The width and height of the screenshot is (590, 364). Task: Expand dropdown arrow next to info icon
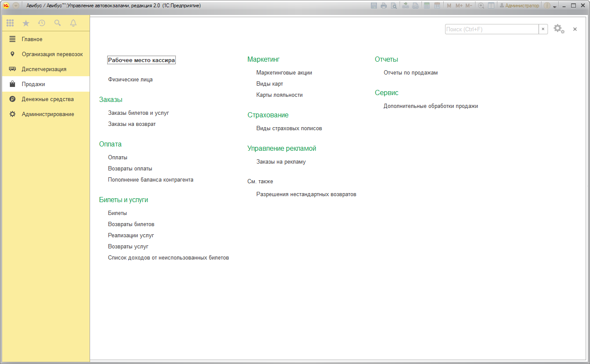click(x=554, y=6)
